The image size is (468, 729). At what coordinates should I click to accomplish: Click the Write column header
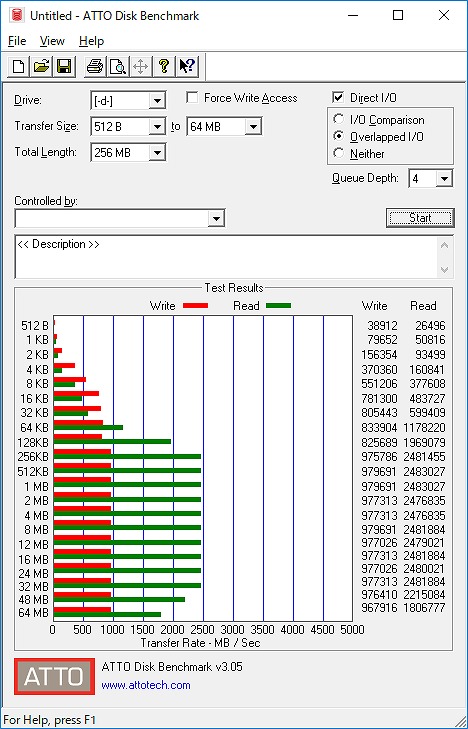374,305
